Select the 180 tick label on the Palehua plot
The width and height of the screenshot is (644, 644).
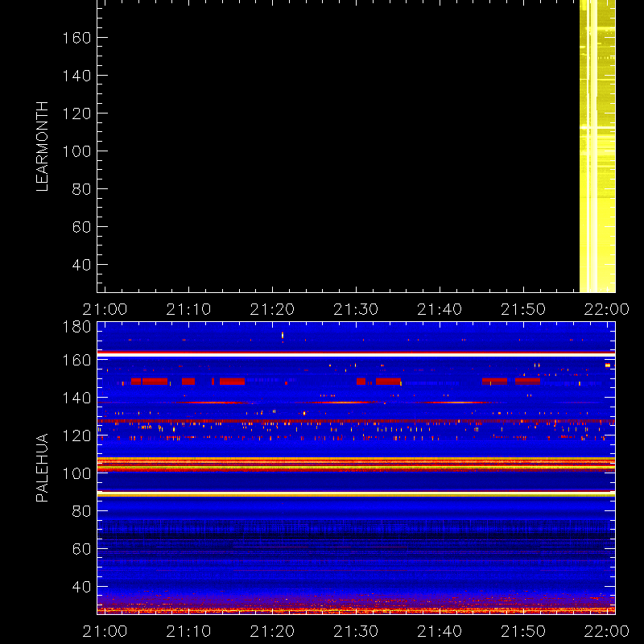tap(76, 327)
